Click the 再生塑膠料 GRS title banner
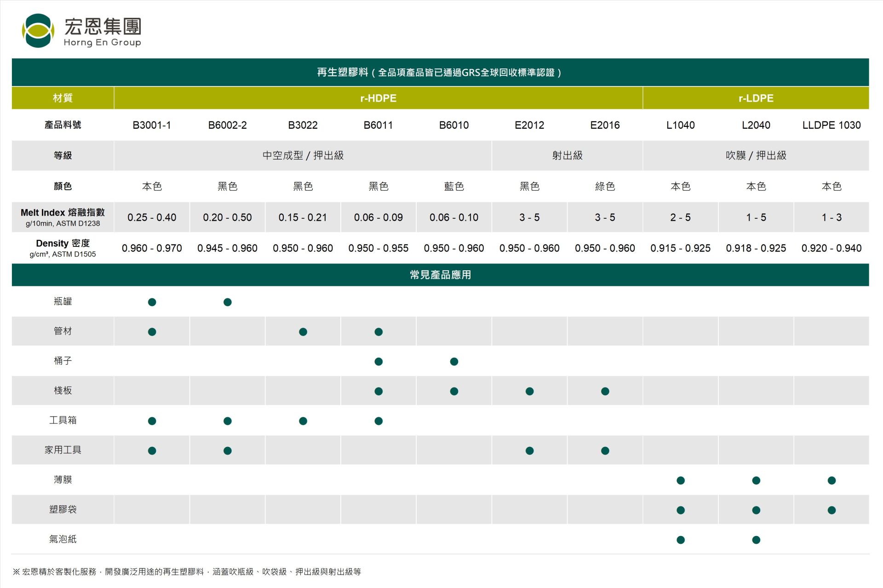Image resolution: width=883 pixels, height=588 pixels. pos(440,72)
